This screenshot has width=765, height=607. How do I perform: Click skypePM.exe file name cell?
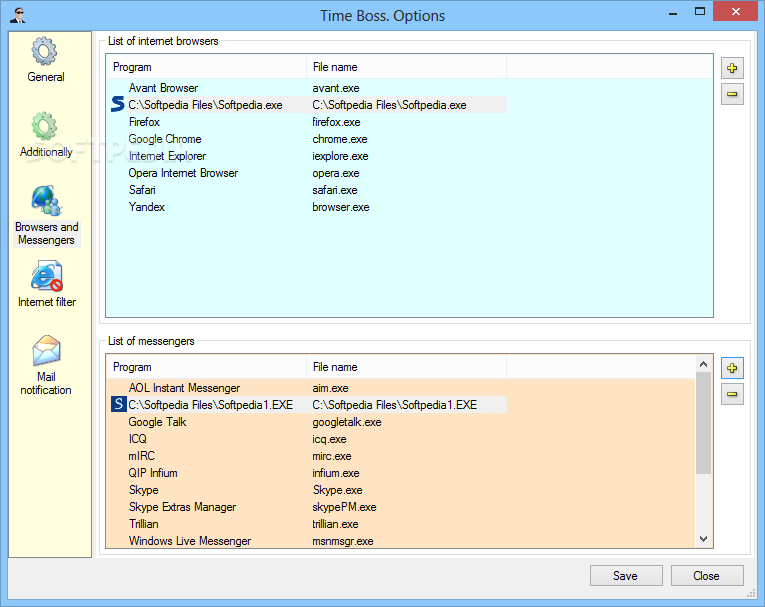point(344,507)
